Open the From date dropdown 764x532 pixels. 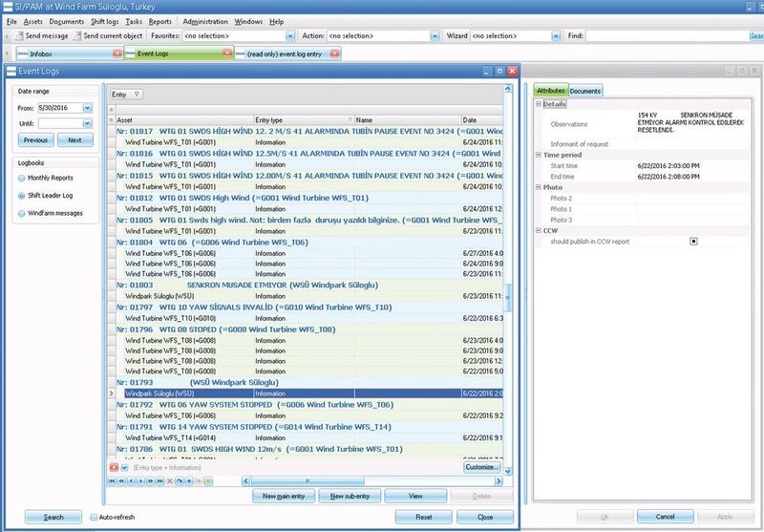pos(86,108)
